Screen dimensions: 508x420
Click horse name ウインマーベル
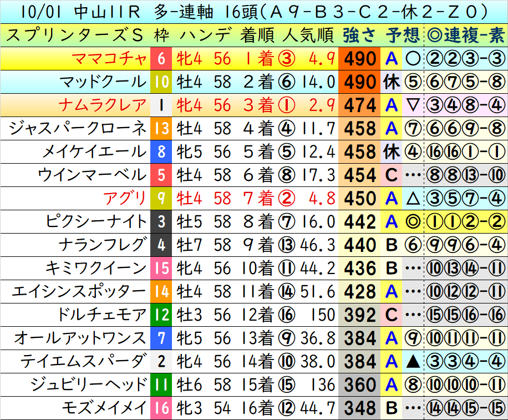click(x=93, y=175)
